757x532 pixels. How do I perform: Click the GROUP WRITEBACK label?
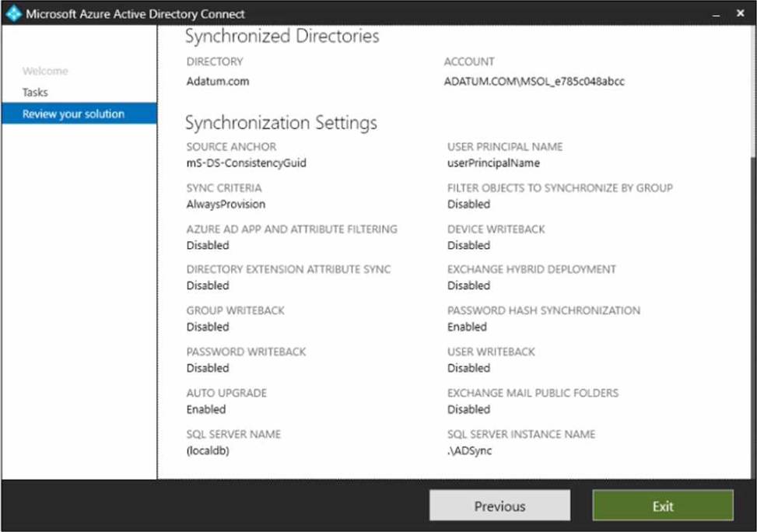(x=236, y=310)
